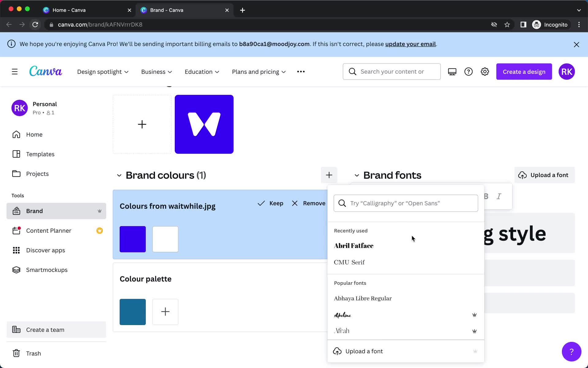588x368 pixels.
Task: Follow the update your email link
Action: click(x=410, y=44)
